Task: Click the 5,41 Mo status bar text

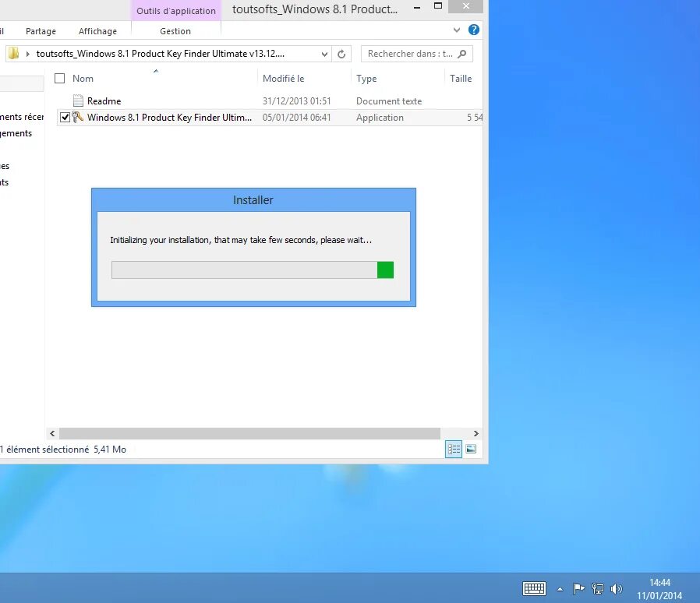Action: (110, 450)
